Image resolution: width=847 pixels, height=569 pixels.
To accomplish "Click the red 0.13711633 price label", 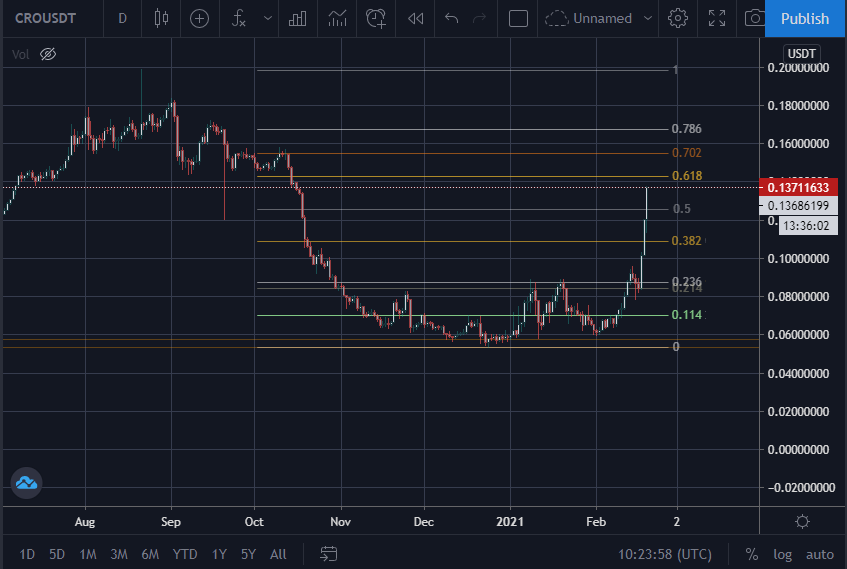I will click(x=798, y=188).
